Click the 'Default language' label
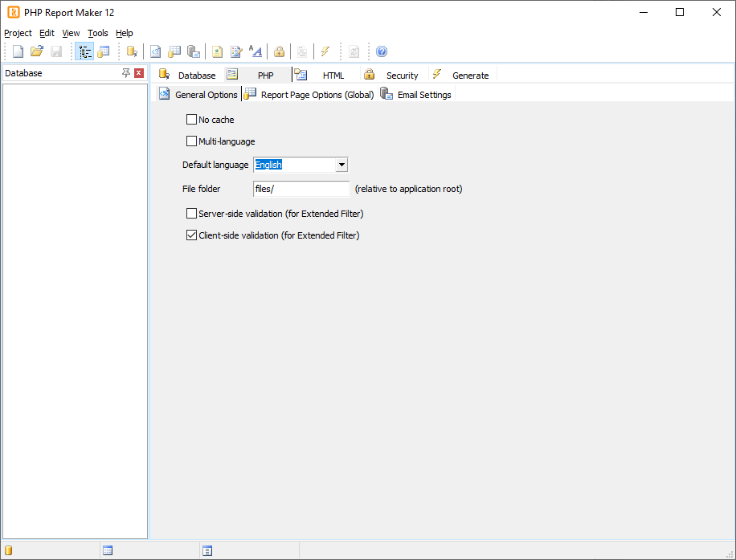This screenshot has width=736, height=560. coord(215,165)
